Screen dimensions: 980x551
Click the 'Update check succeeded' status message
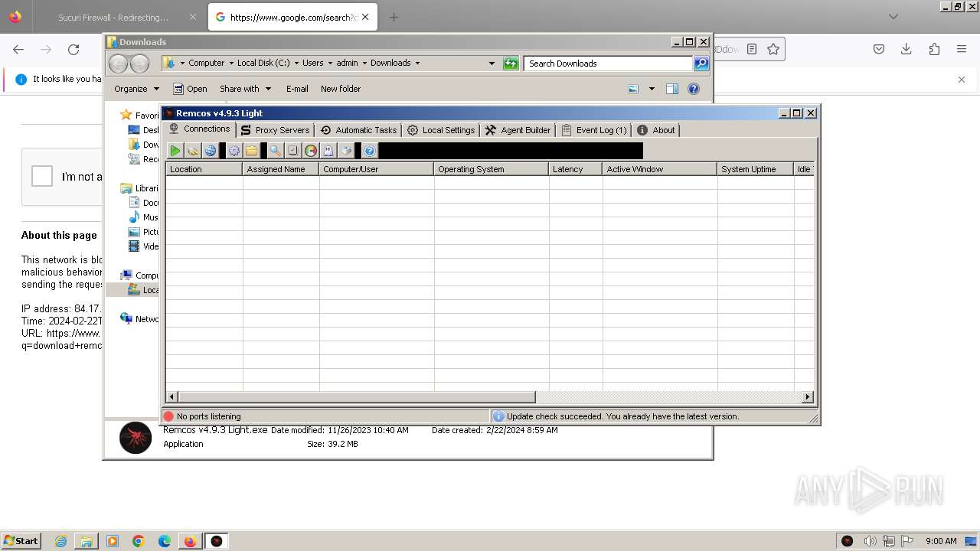[622, 416]
